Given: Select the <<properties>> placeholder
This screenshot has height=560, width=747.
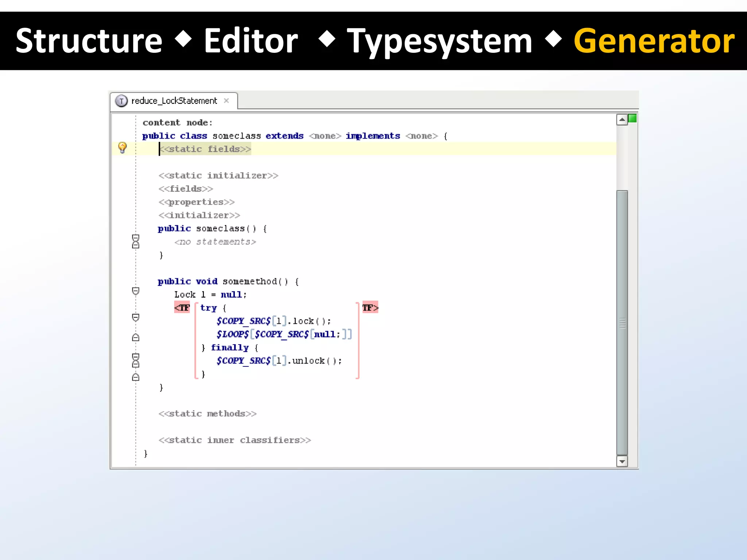Looking at the screenshot, I should (197, 202).
